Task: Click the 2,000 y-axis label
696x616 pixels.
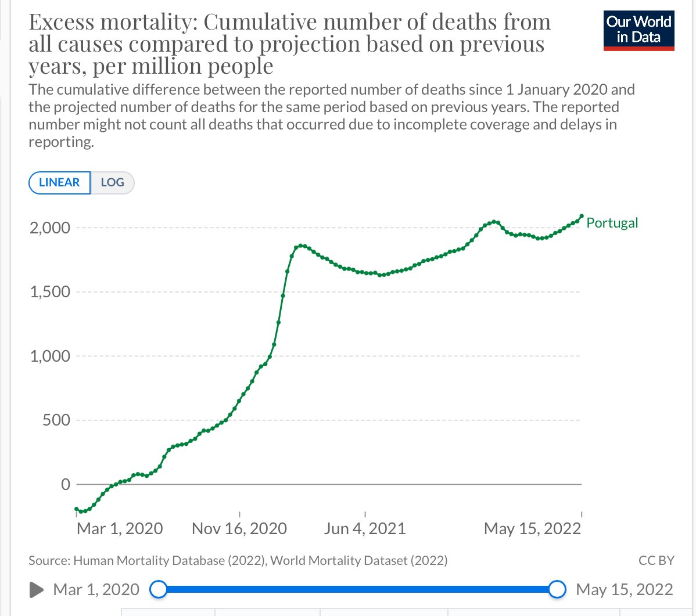Action: [49, 228]
